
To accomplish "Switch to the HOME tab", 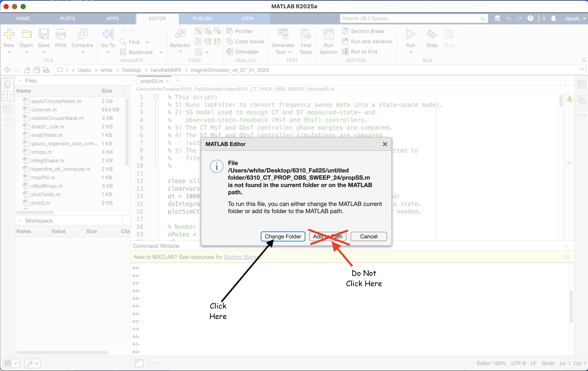I will pos(22,18).
